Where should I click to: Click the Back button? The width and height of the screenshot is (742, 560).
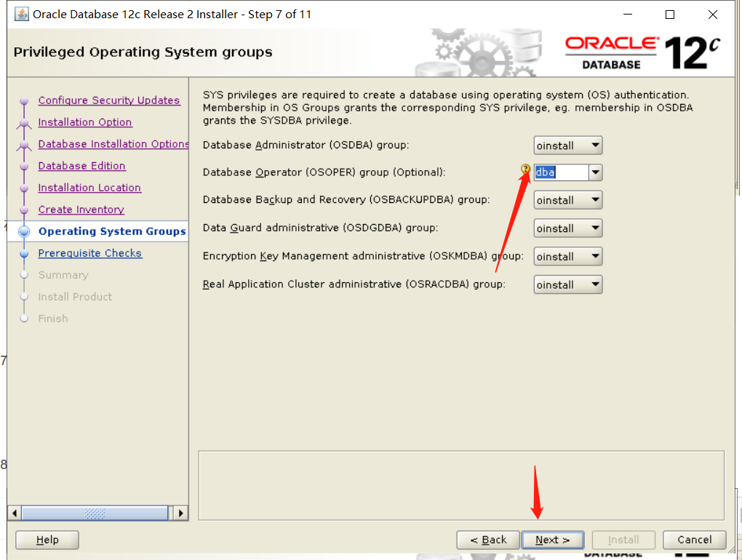[x=487, y=540]
